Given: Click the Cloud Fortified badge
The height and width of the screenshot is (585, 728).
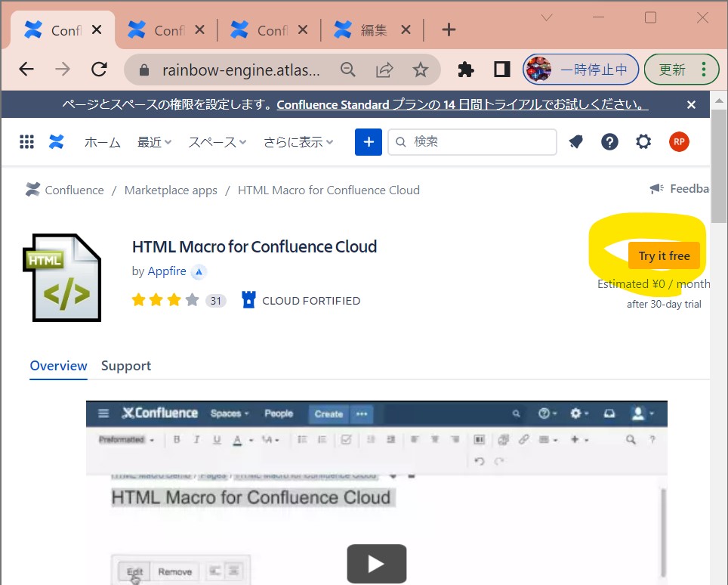Looking at the screenshot, I should 301,300.
